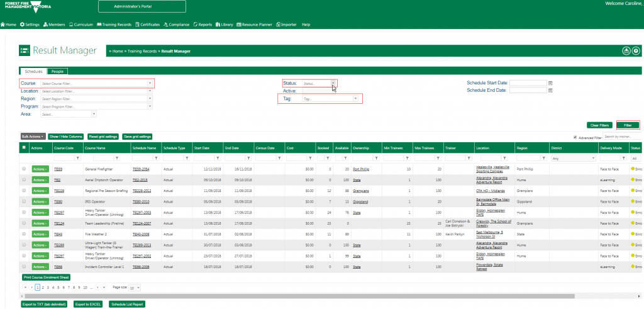Click the next page arrow in pager
This screenshot has width=644, height=309.
click(97, 287)
